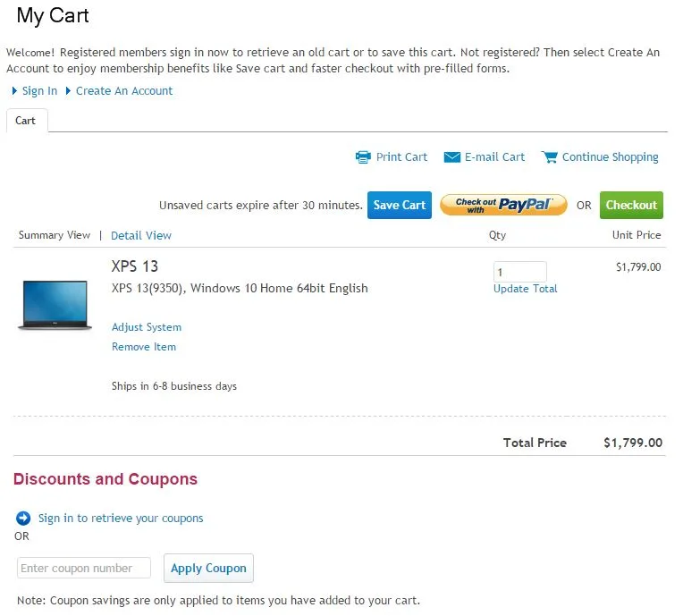Image resolution: width=683 pixels, height=616 pixels.
Task: Click the green Checkout button
Action: pyautogui.click(x=631, y=205)
